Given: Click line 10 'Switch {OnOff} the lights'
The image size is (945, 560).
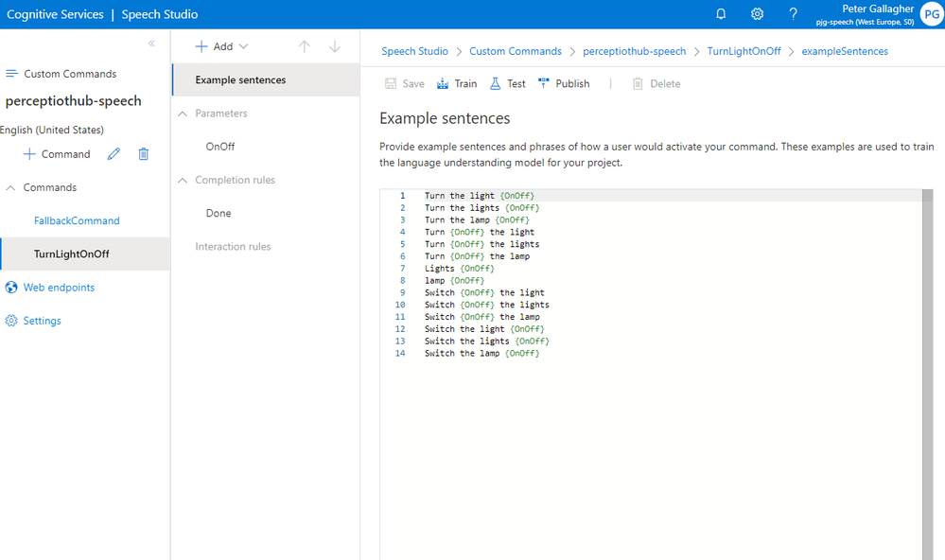Looking at the screenshot, I should 487,305.
